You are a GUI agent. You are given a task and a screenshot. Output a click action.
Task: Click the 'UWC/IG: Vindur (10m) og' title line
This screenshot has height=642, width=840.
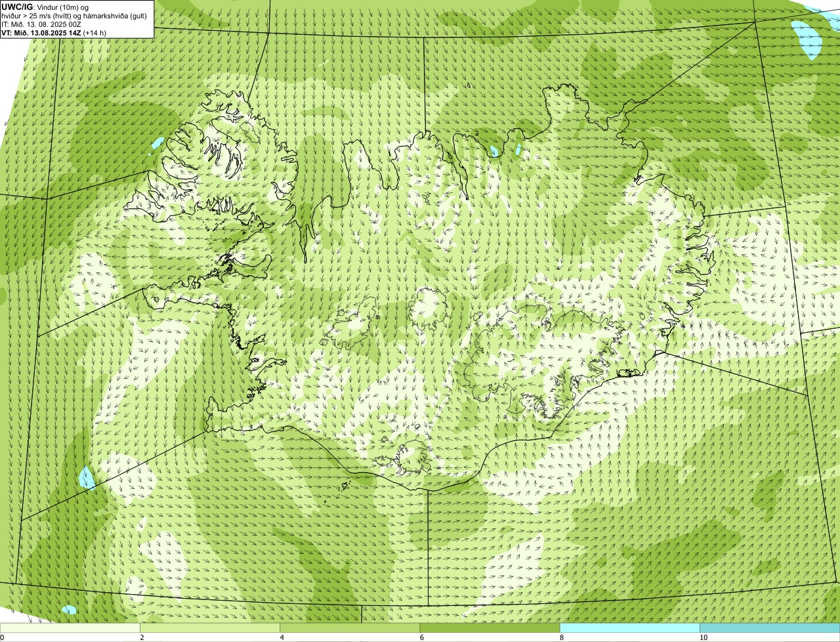[45, 7]
